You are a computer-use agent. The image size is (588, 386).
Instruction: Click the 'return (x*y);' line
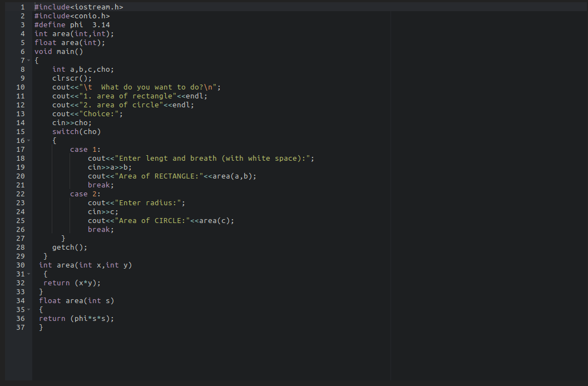tap(72, 283)
